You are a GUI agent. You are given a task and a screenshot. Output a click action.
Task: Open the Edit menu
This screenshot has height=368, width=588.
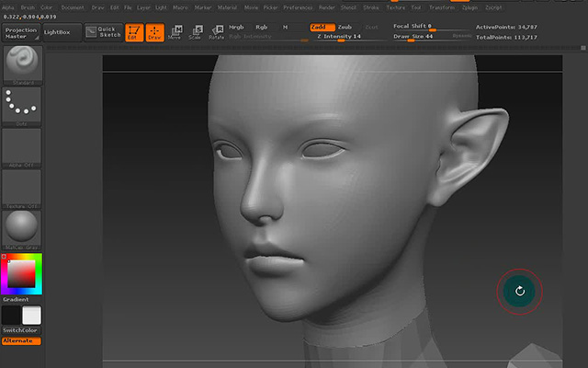click(x=114, y=7)
